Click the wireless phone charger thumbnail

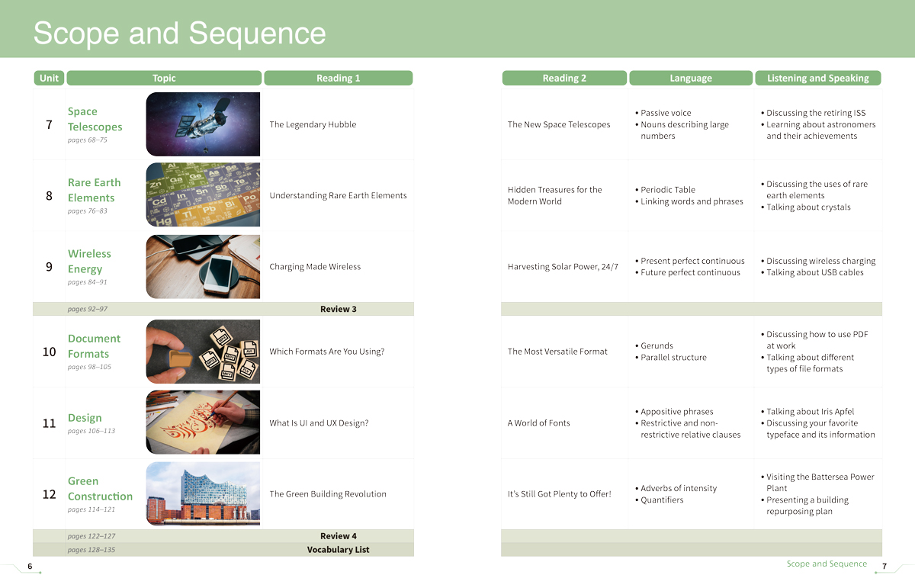pos(203,266)
